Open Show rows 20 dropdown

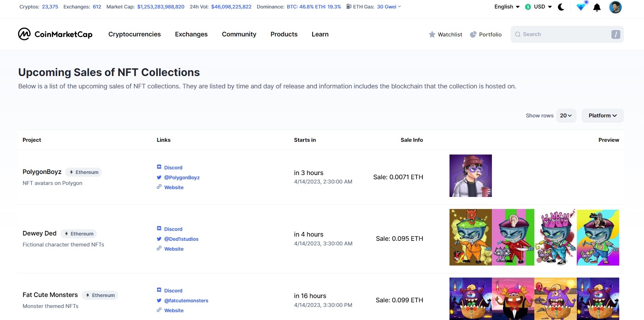[566, 116]
